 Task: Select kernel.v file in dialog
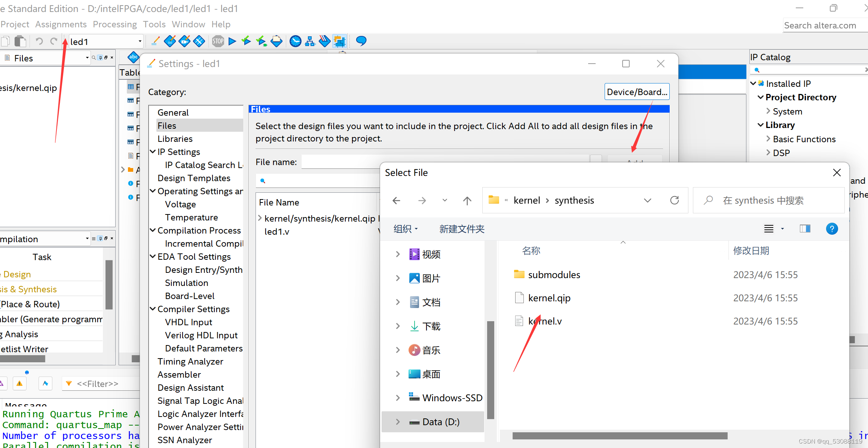(x=544, y=321)
